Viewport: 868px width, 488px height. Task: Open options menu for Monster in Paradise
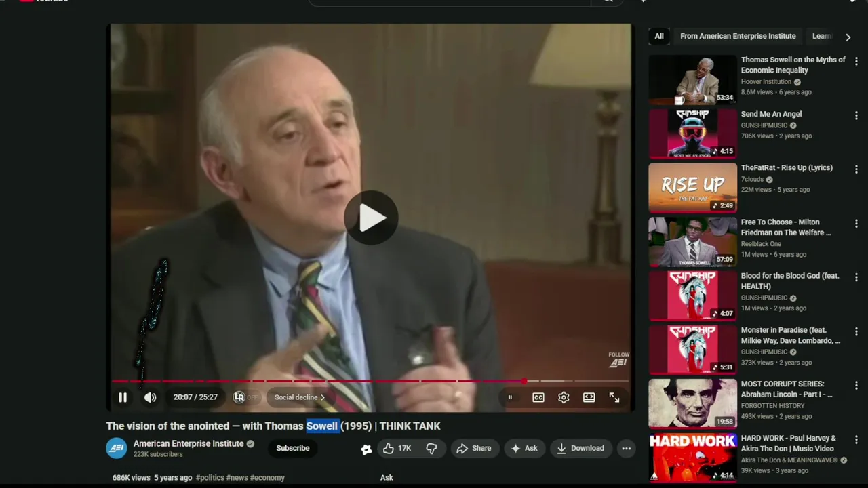click(856, 331)
